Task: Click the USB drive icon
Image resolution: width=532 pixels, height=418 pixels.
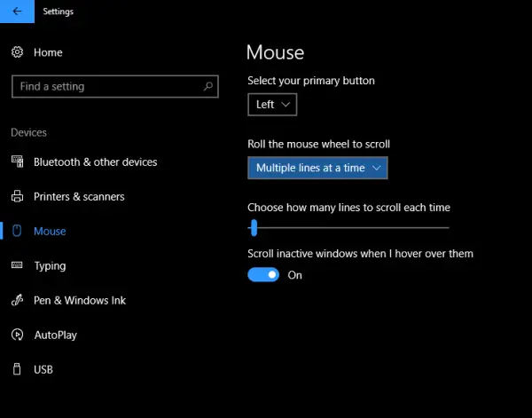Action: (17, 369)
